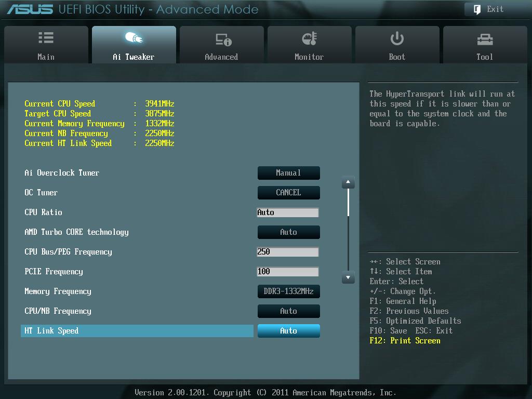Screen dimensions: 532x399
Task: Click the F5: Optimized Defaults hint
Action: coord(415,321)
